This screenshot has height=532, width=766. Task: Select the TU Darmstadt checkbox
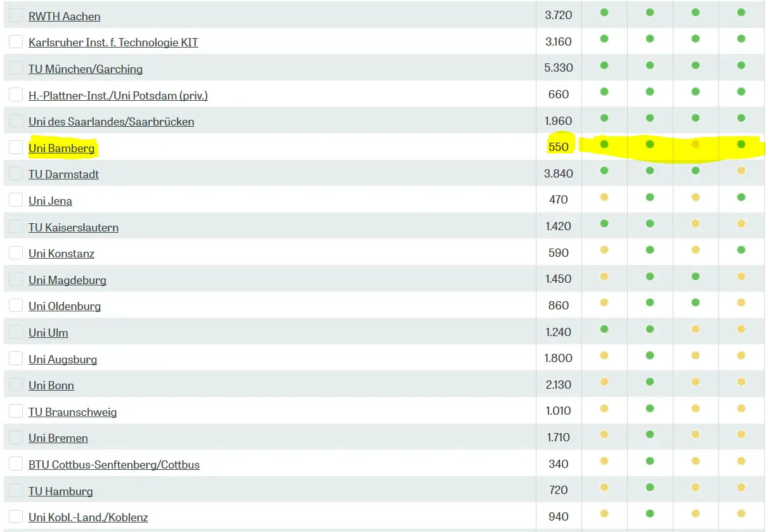pyautogui.click(x=16, y=173)
